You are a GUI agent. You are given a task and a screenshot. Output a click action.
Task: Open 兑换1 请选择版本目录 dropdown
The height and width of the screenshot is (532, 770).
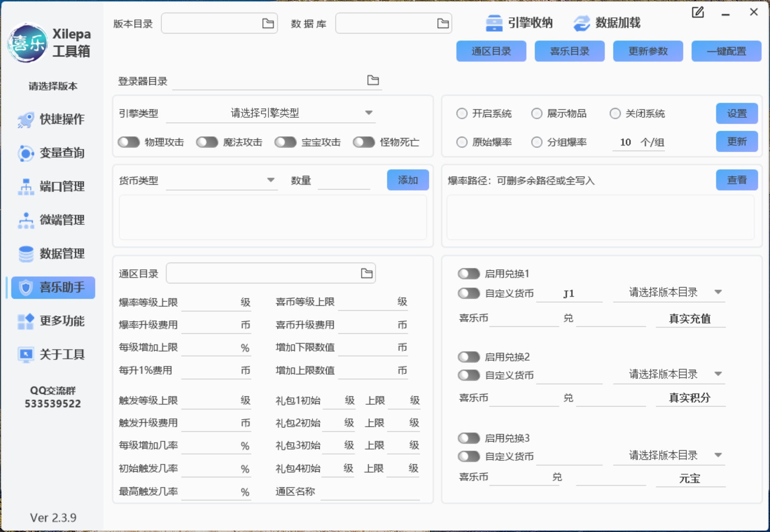pyautogui.click(x=669, y=293)
